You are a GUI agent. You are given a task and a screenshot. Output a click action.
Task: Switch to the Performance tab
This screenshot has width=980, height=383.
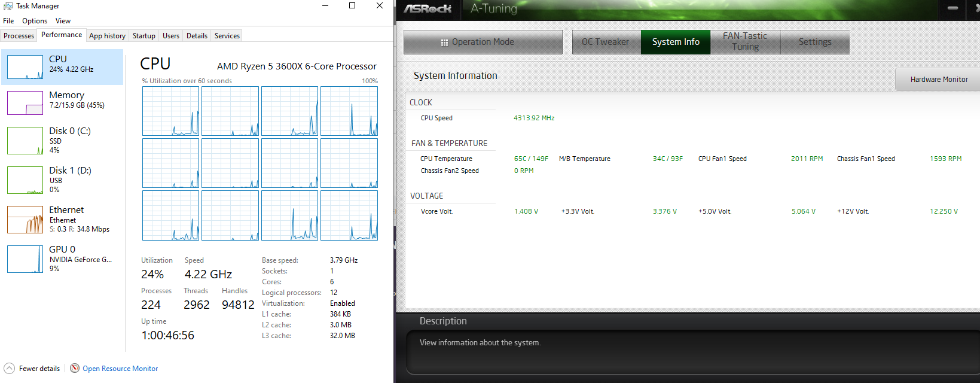[x=62, y=35]
